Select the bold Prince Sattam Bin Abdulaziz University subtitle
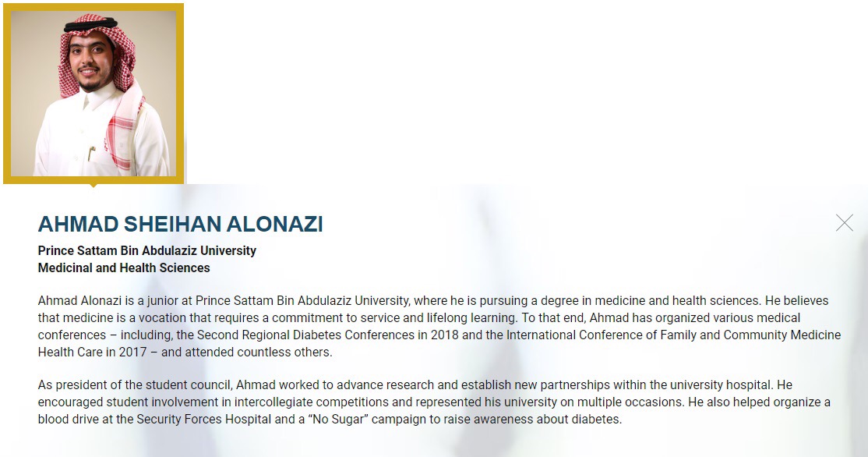 (x=146, y=251)
